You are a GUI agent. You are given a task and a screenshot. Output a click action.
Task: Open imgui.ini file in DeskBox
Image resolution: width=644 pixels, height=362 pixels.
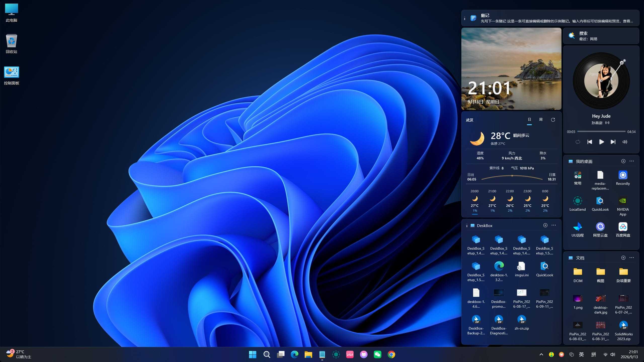[x=522, y=269]
